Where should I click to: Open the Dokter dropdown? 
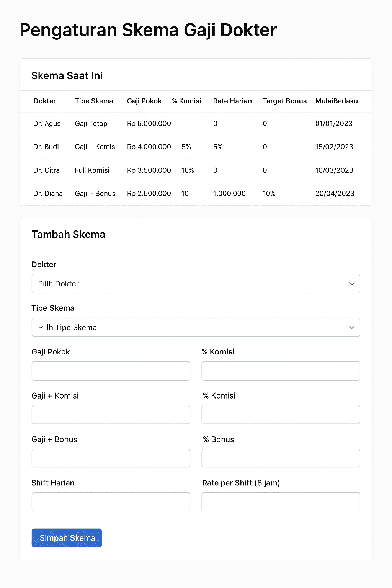196,284
